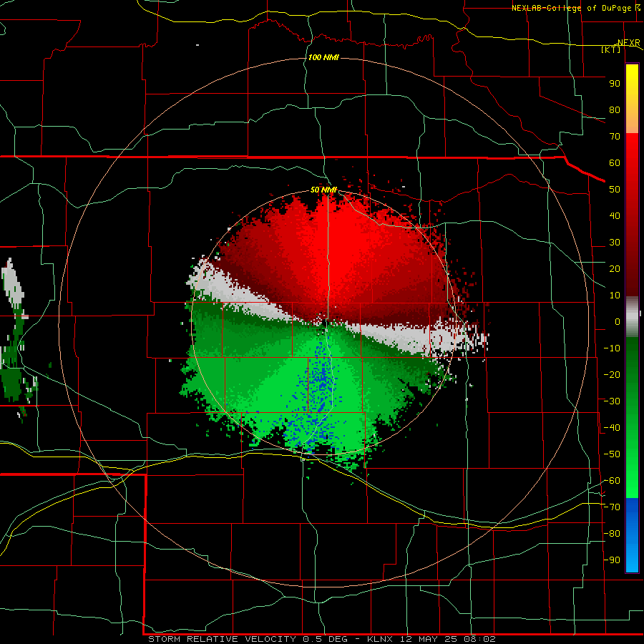
Task: Click the -90 value on the velocity scale
Action: pos(612,560)
